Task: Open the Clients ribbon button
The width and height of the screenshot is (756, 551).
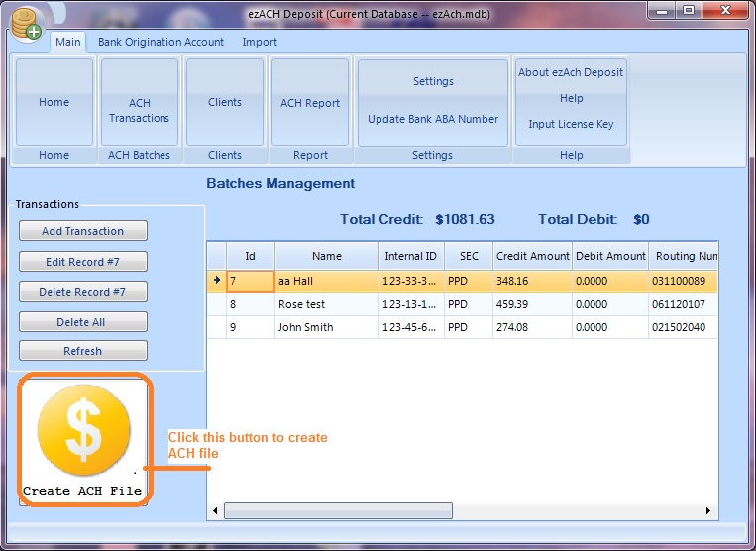Action: coord(225,103)
